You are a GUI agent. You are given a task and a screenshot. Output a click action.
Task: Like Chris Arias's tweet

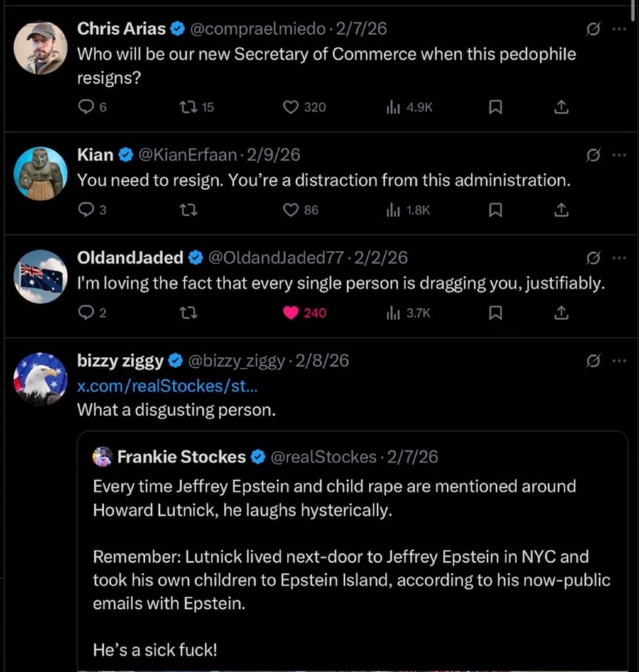point(291,107)
